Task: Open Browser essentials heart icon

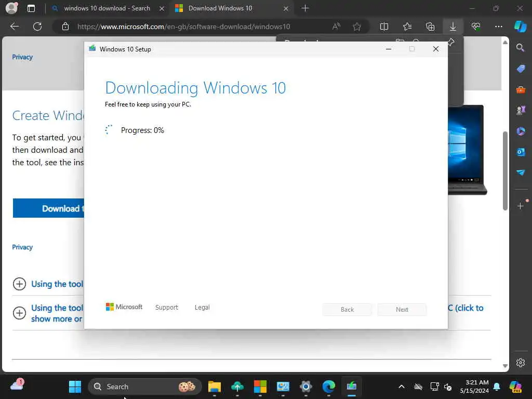Action: coord(476,26)
